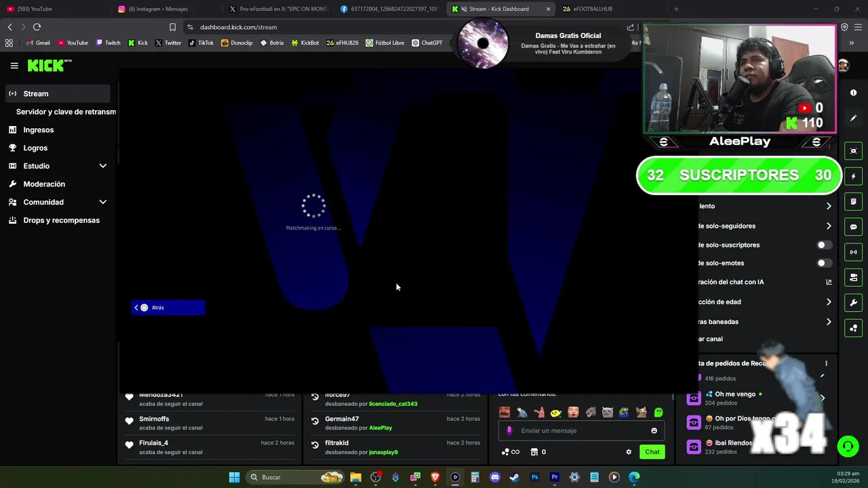The width and height of the screenshot is (868, 488).
Task: Click the screenshot capture frame icon
Action: [853, 151]
